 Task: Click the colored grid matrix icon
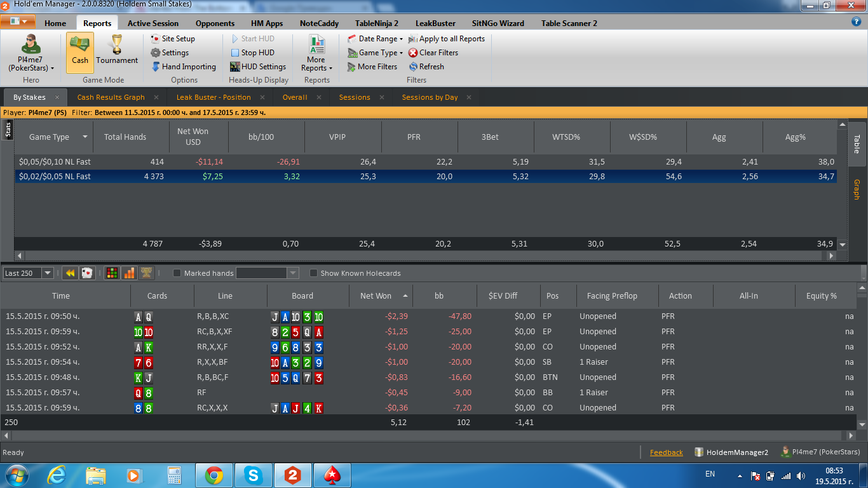112,273
